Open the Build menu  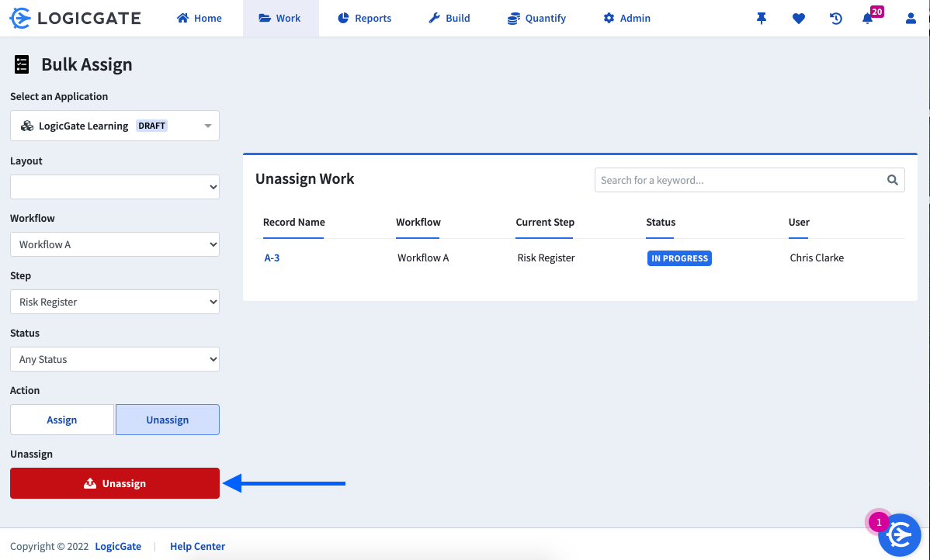[449, 19]
